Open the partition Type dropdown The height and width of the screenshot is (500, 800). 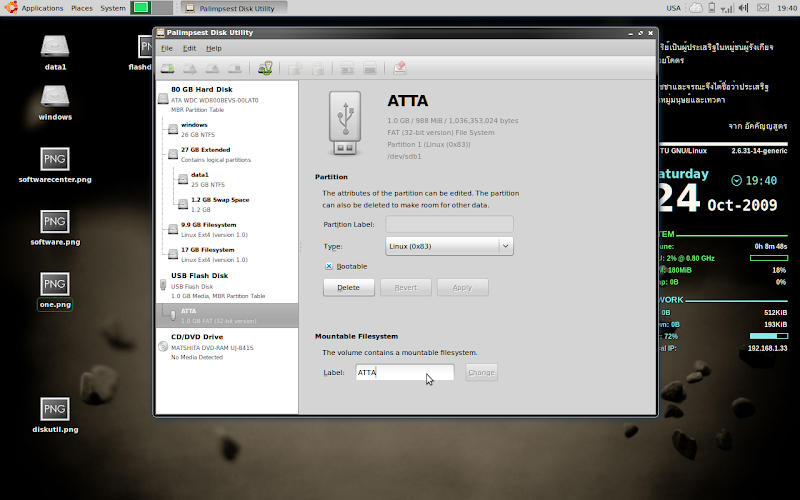pyautogui.click(x=449, y=246)
